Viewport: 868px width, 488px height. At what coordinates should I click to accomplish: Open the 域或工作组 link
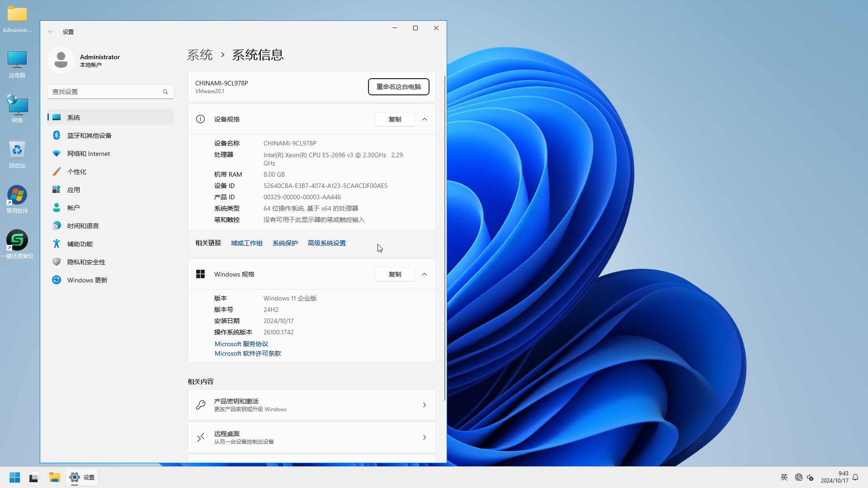(x=247, y=243)
